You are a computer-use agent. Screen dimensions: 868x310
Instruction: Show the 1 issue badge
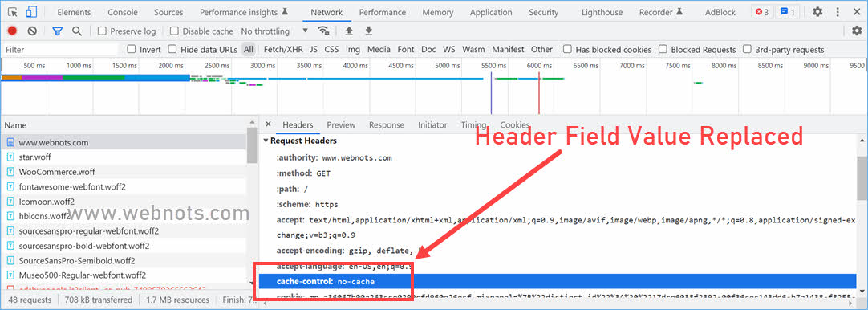click(787, 12)
